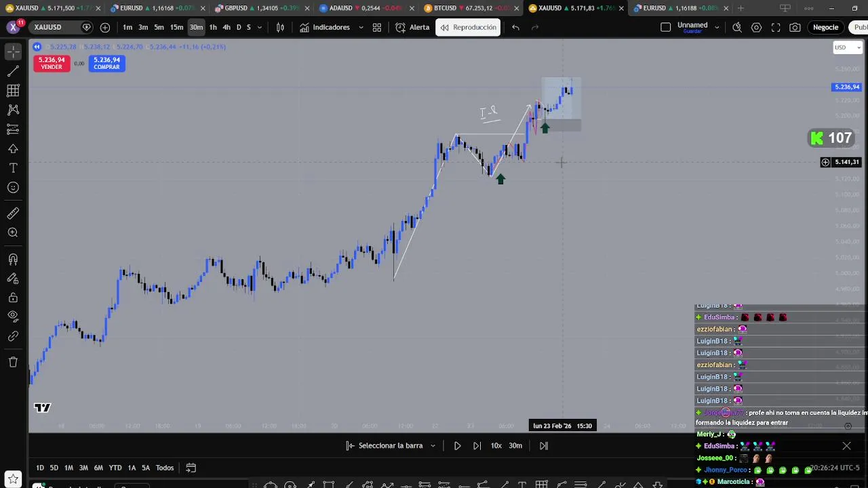This screenshot has width=868, height=488.
Task: Open the pattern drawing tools
Action: [x=13, y=110]
